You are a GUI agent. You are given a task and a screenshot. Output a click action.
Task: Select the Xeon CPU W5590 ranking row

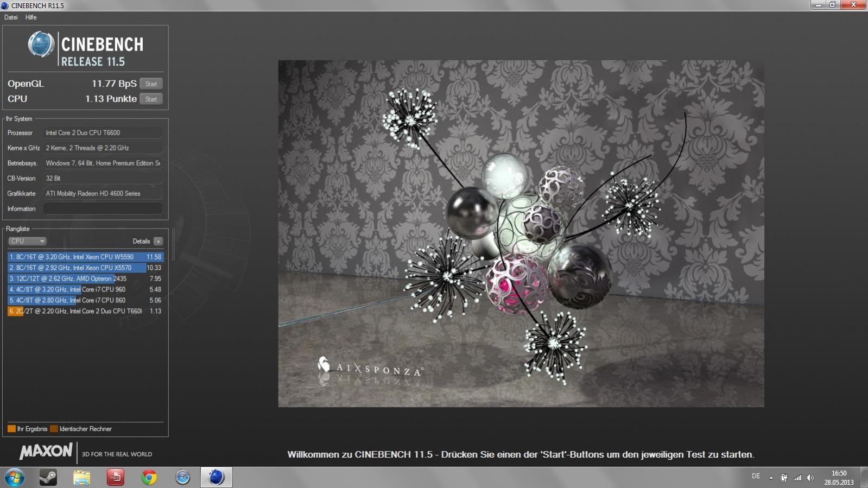pyautogui.click(x=85, y=257)
